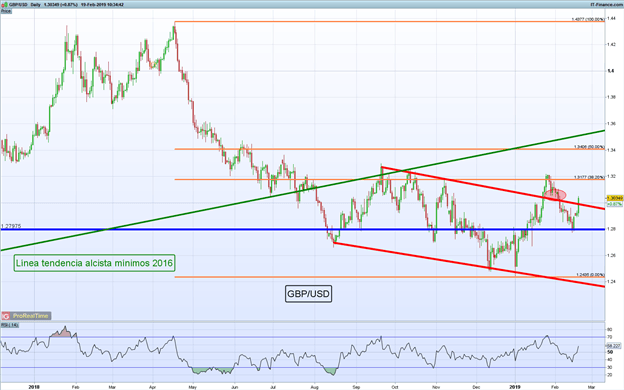
Task: Click the header date 19-Feb-2019 timestamp
Action: pyautogui.click(x=102, y=5)
